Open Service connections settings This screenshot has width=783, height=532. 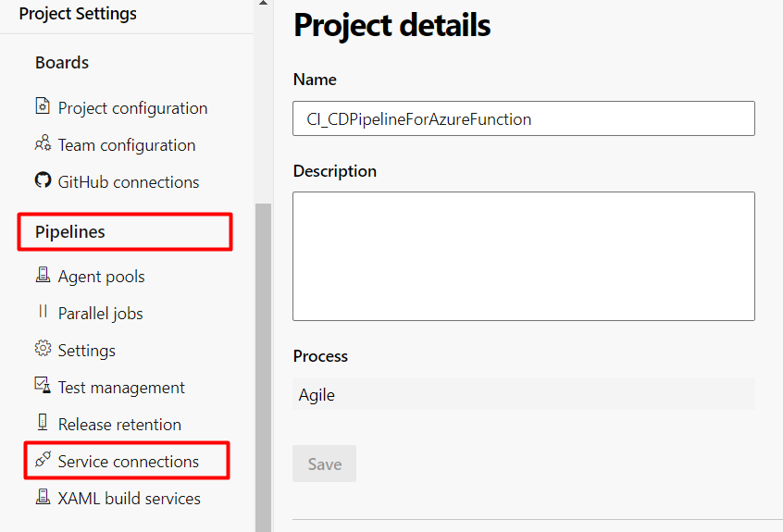point(128,461)
